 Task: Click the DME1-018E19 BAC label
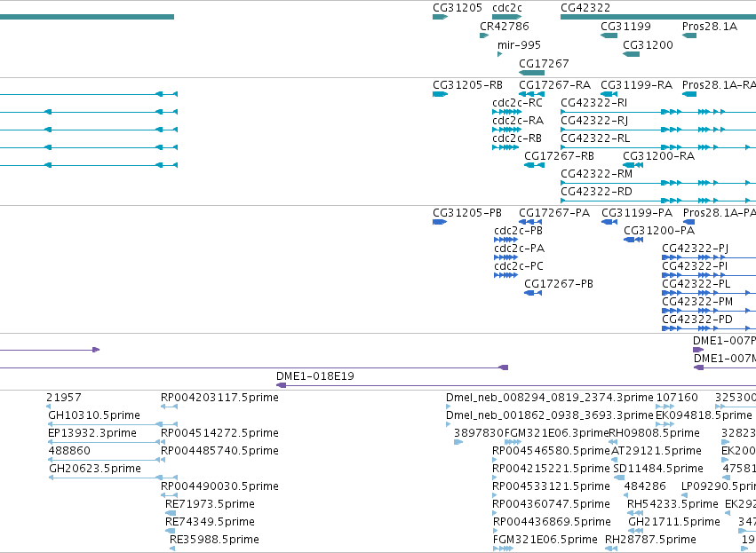click(x=315, y=376)
